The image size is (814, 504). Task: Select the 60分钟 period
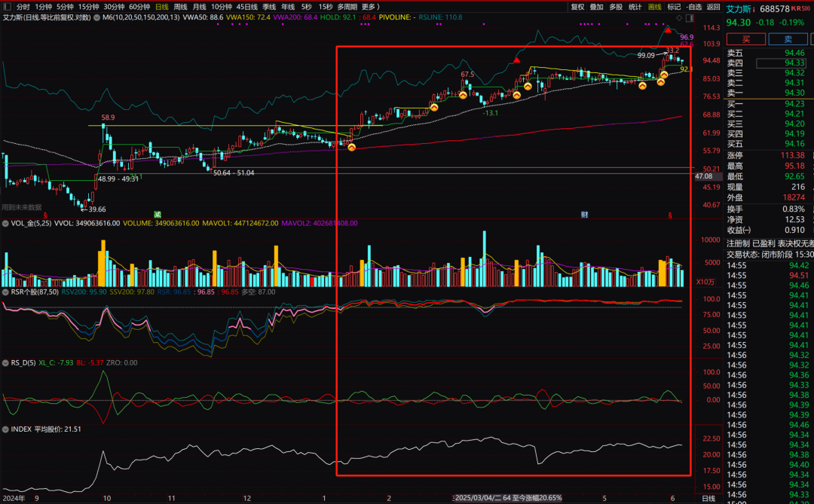139,7
